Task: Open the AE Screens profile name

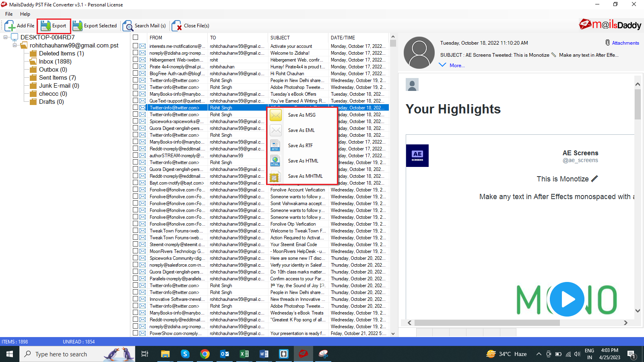Action: [x=580, y=153]
